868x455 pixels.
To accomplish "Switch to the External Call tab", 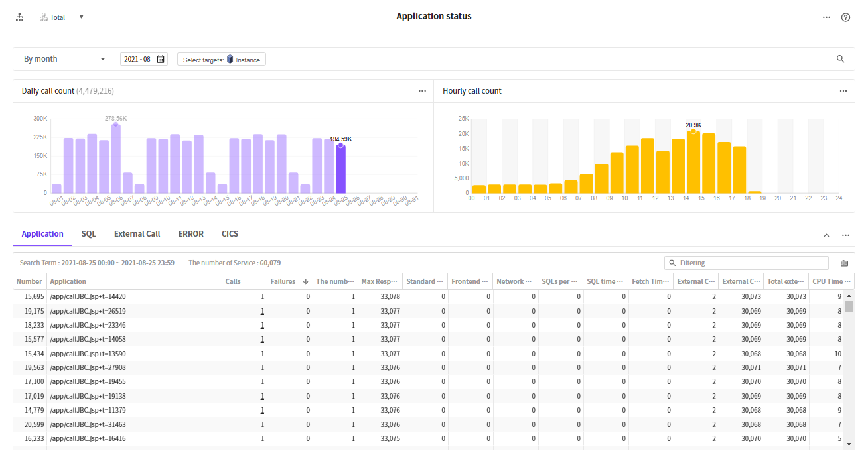I will point(137,234).
